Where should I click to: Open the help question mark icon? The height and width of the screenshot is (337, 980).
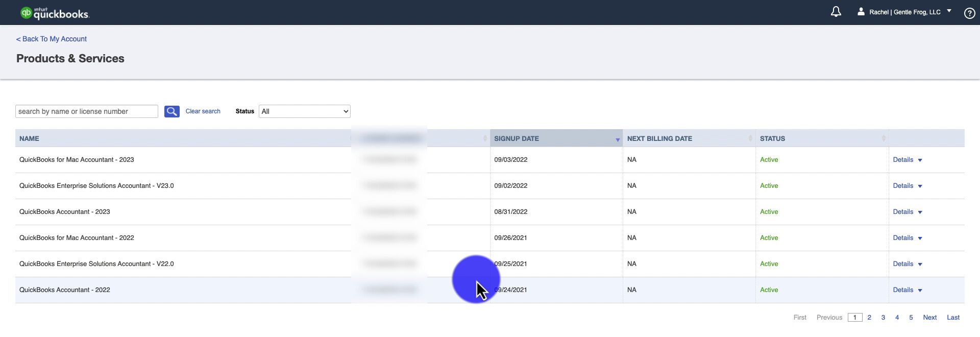[969, 13]
